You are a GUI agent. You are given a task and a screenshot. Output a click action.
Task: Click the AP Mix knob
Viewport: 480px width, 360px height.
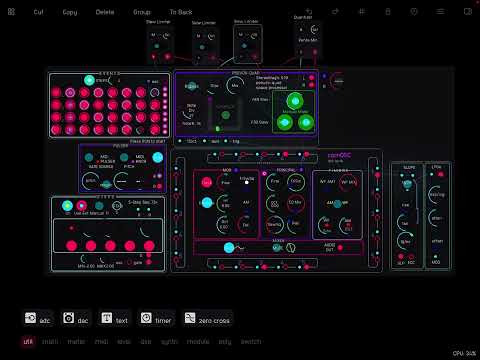click(x=348, y=182)
